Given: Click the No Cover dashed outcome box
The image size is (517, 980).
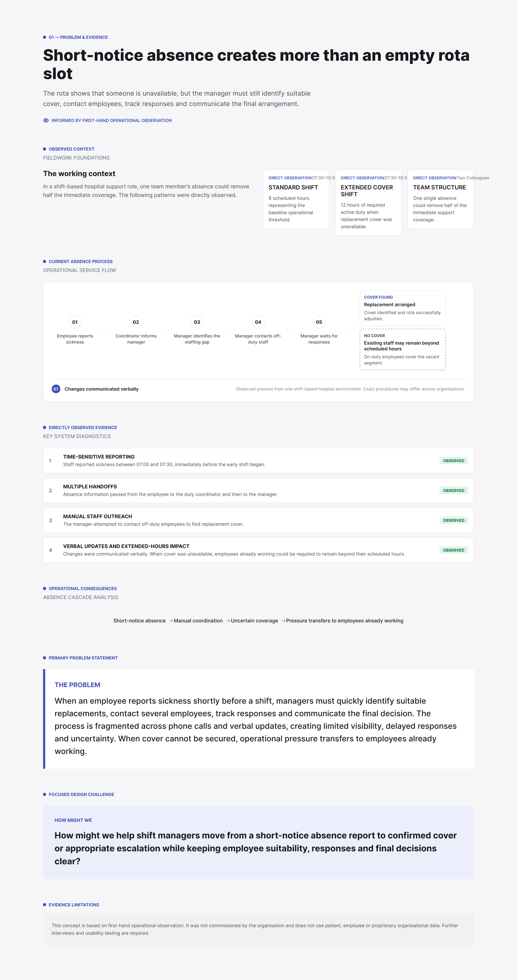Looking at the screenshot, I should coord(403,350).
